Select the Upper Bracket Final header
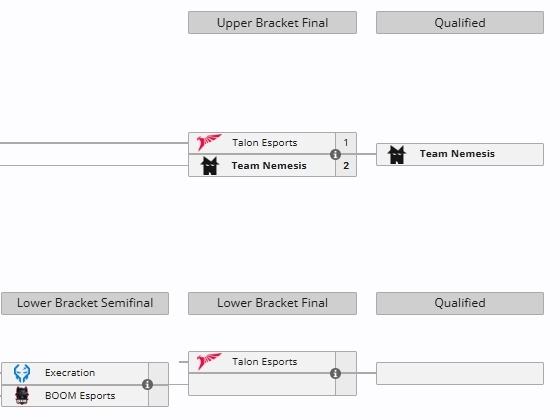The image size is (560, 420). (272, 23)
